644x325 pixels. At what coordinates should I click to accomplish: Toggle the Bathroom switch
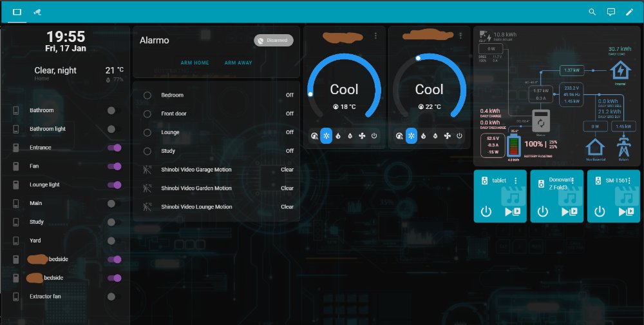click(114, 110)
